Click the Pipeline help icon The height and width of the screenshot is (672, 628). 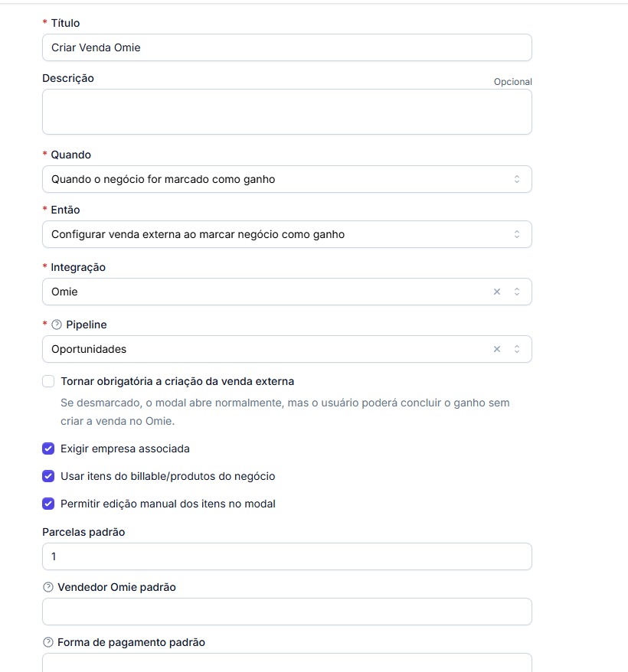[x=56, y=325]
